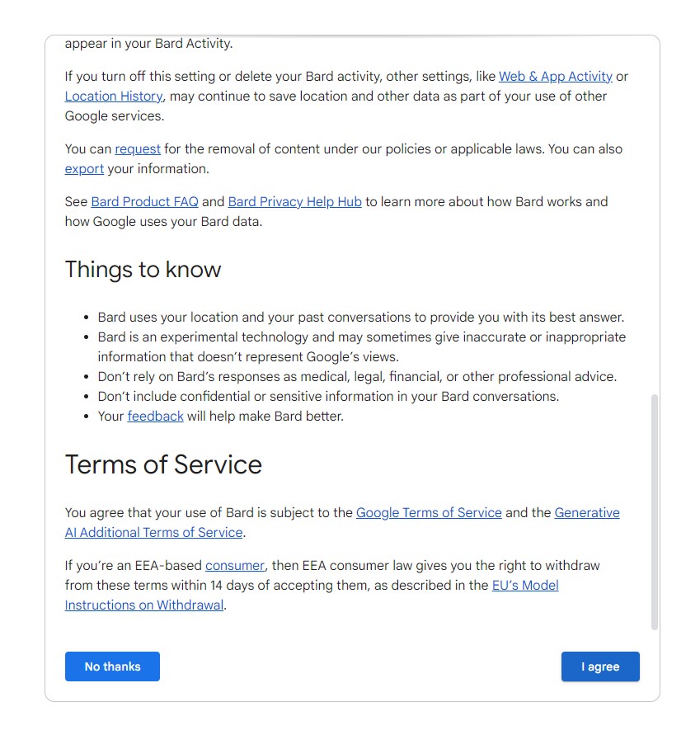Click the bullet about location and past conversations

[x=360, y=318]
